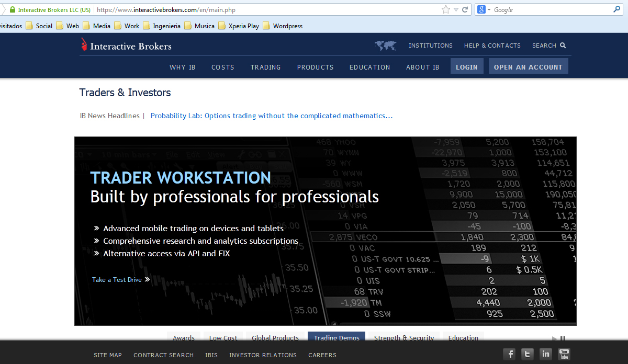Open the PRODUCTS menu

(x=316, y=67)
